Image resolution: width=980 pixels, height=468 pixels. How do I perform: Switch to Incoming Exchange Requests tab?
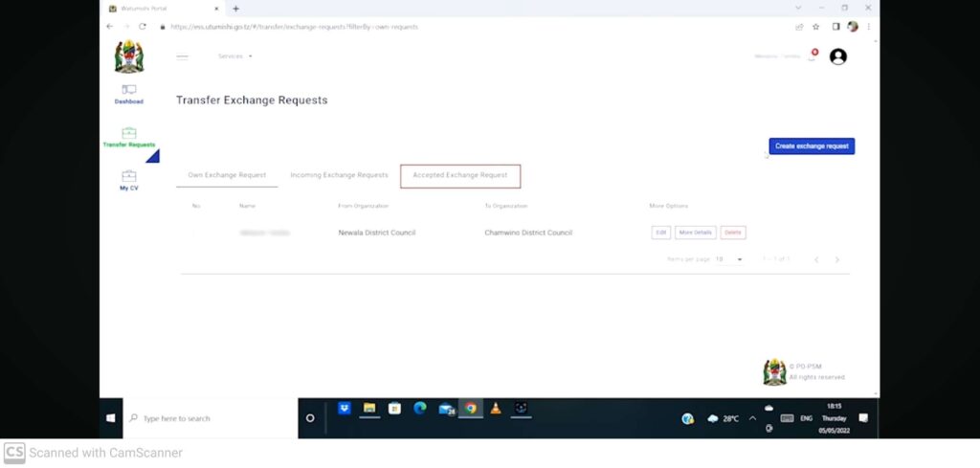pyautogui.click(x=339, y=176)
